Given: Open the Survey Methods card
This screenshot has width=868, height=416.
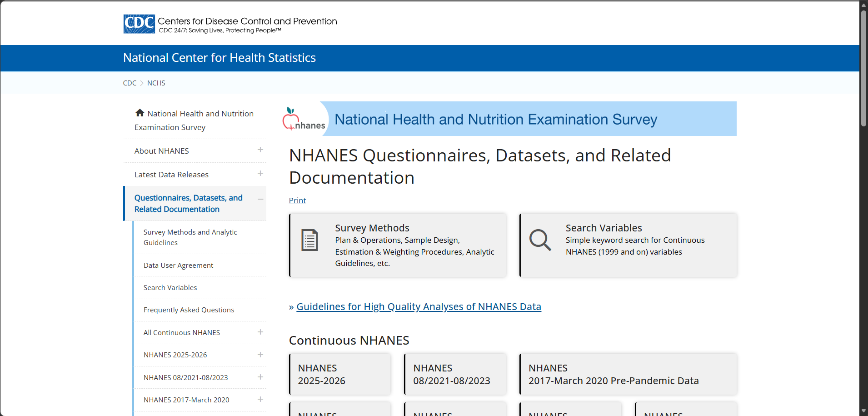Looking at the screenshot, I should [x=398, y=245].
